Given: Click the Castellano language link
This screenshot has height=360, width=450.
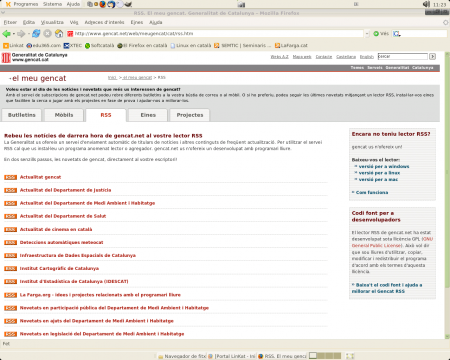Looking at the screenshot, I should point(346,57).
